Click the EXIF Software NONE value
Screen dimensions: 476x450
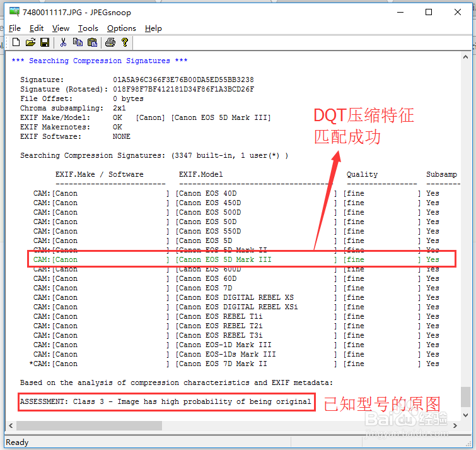click(122, 136)
